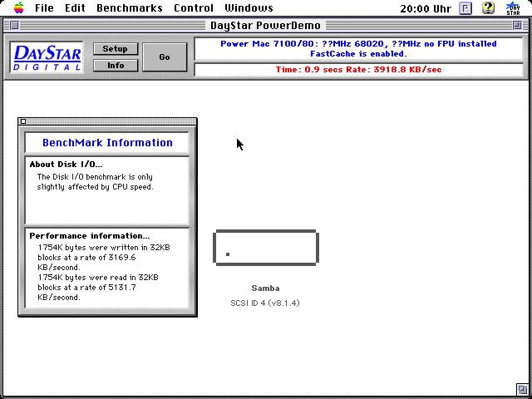This screenshot has width=532, height=399.
Task: Click the Samba drive label
Action: tap(265, 288)
